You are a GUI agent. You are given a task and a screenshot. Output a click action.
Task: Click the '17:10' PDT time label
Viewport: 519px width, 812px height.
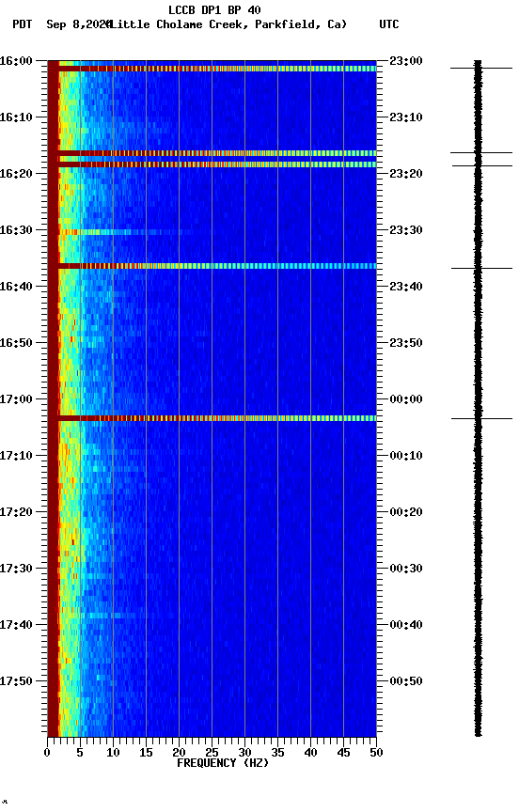16,456
